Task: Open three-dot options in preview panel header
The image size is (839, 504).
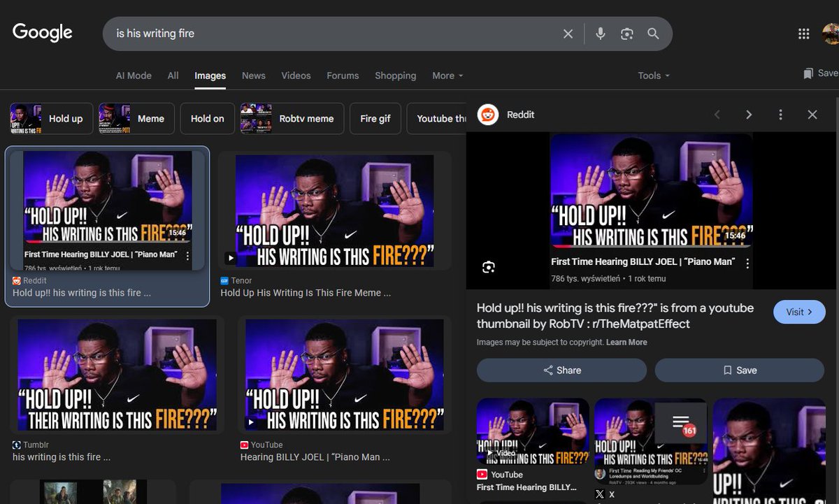Action: [780, 115]
